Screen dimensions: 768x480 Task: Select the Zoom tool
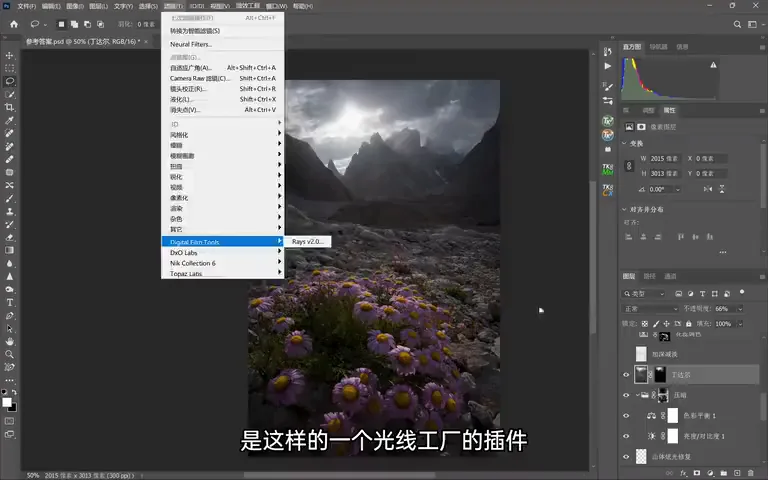[x=9, y=354]
